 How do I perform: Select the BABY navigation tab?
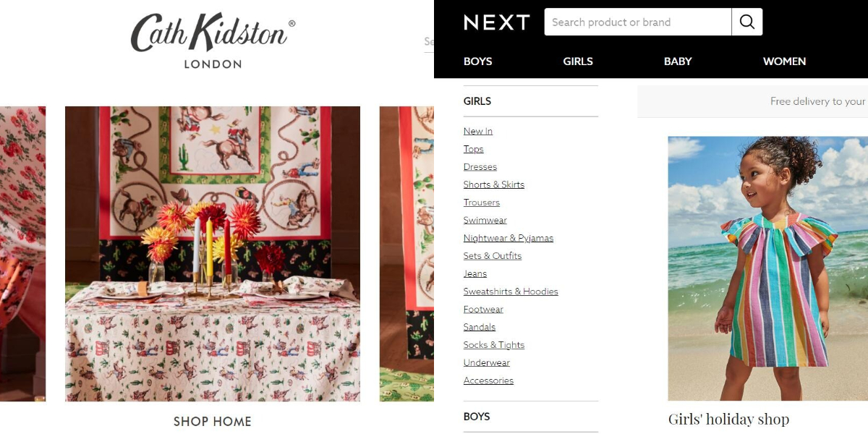pos(678,61)
